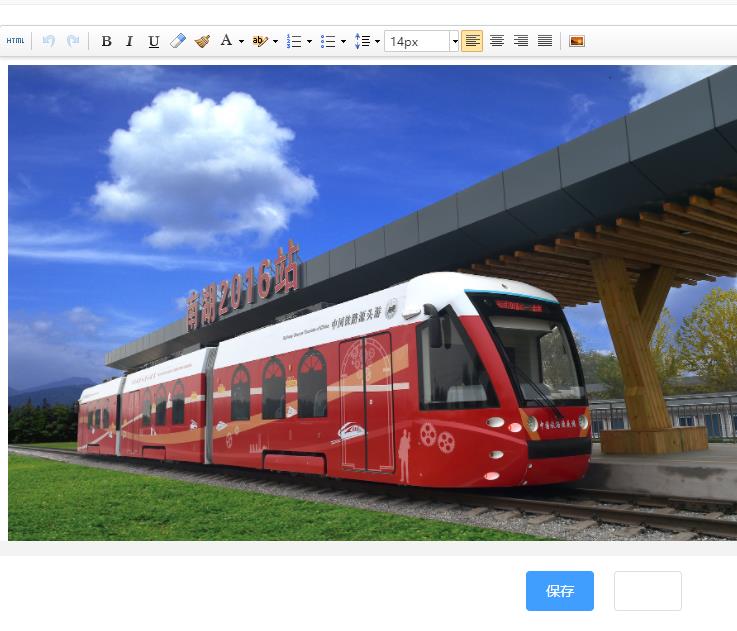Screen dimensions: 737x631
Task: Click the blank white button beside 保存
Action: (647, 591)
